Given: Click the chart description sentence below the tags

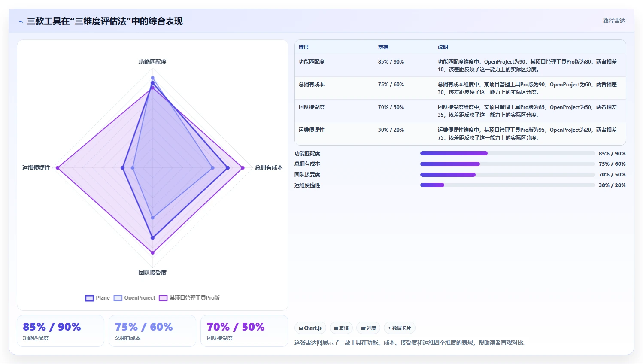Looking at the screenshot, I should tap(411, 343).
